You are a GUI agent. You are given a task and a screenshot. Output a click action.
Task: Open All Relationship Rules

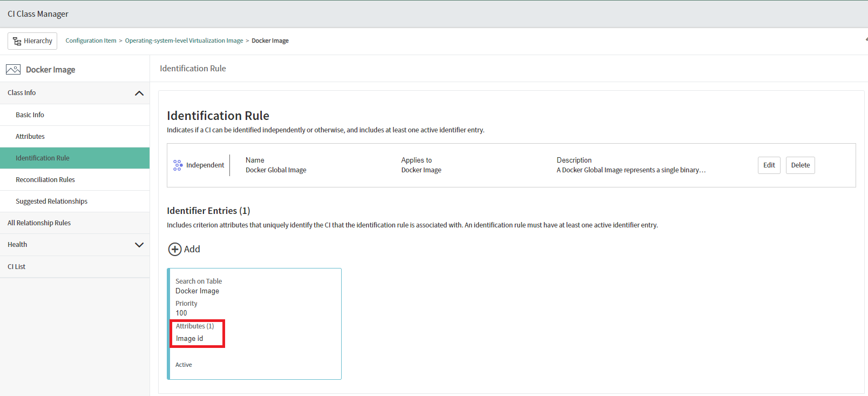coord(39,223)
